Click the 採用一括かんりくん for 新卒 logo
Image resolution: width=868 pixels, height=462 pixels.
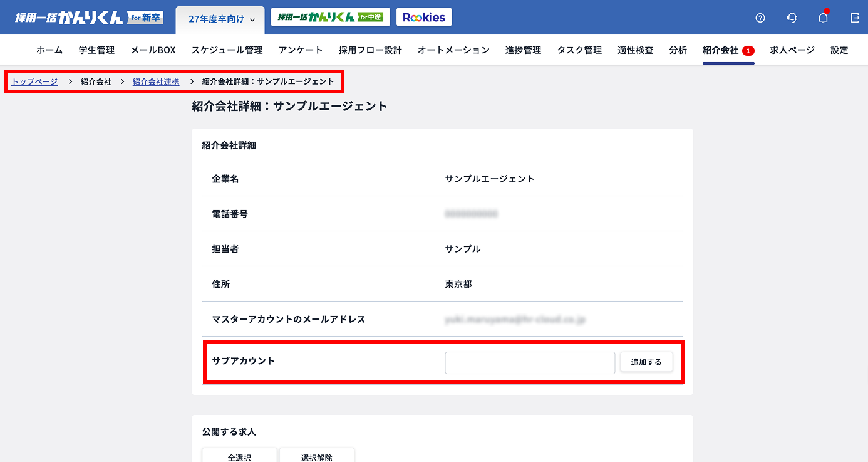pos(89,18)
